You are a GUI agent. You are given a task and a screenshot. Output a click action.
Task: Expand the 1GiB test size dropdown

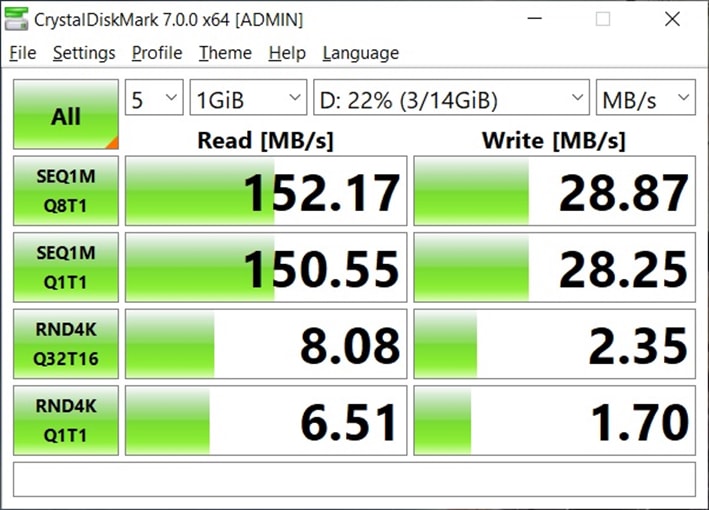coord(249,99)
